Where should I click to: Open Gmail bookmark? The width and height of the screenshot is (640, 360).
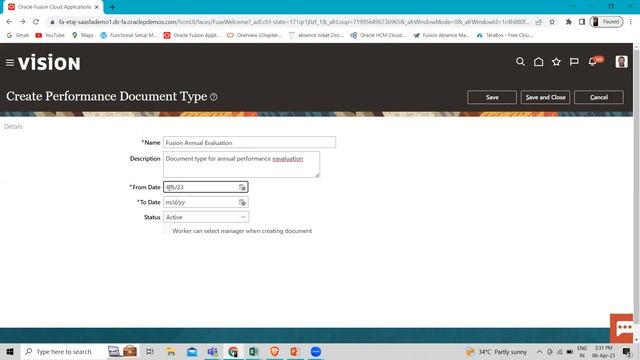pos(18,36)
